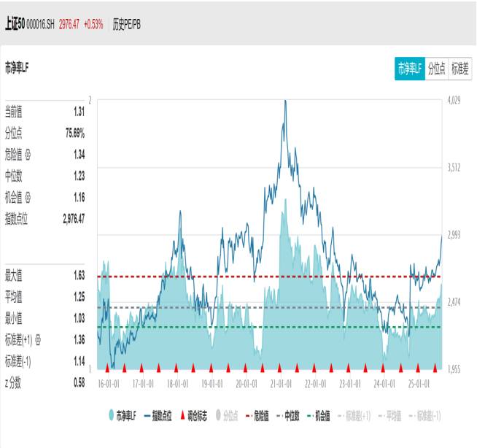Viewport: 477px width, 448px height.
Task: Enable 分位点 series in legend
Action: click(227, 415)
